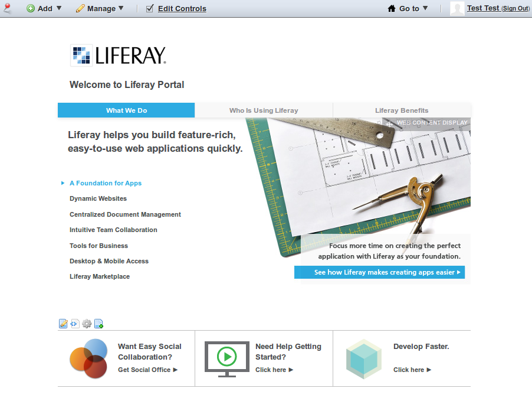Open the Get Social Office link

pos(147,370)
